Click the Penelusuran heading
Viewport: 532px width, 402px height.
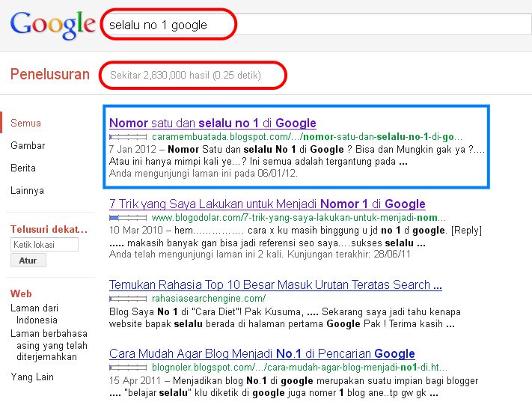point(50,74)
